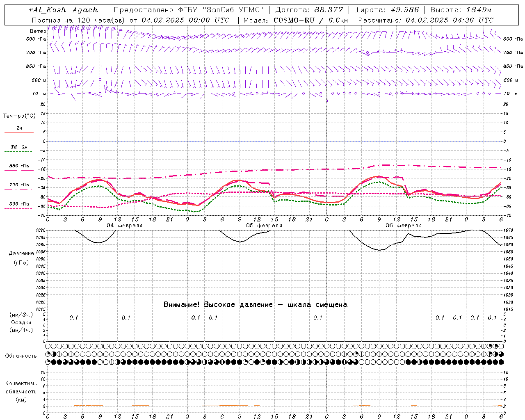Click the Осадки precipitation label
The width and height of the screenshot is (525, 420).
(21, 322)
